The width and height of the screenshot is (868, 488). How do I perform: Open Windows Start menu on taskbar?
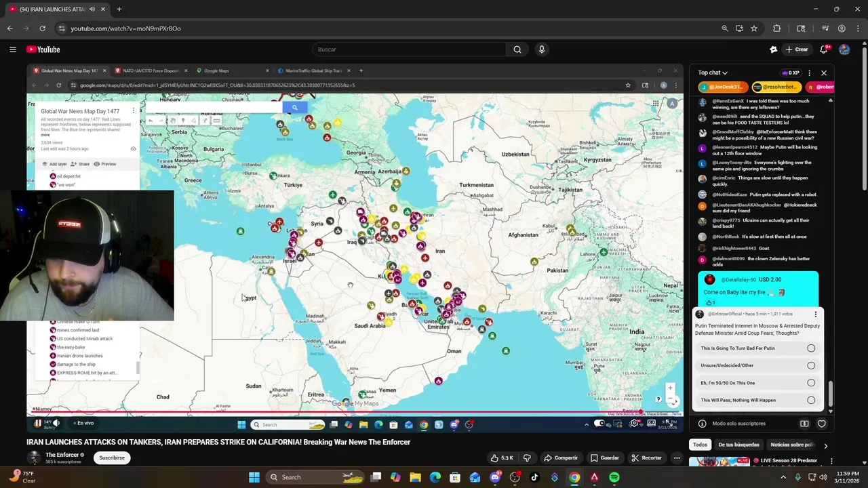click(254, 477)
